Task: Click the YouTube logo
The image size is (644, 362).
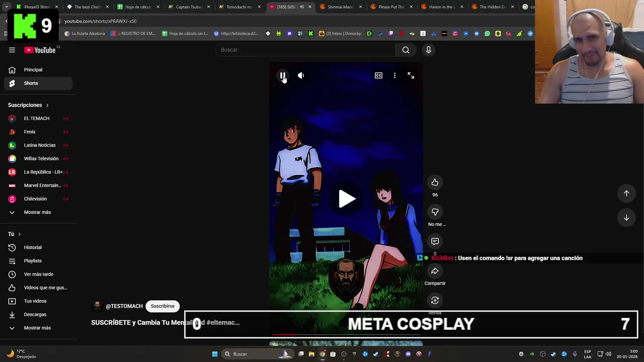Action: click(x=40, y=50)
